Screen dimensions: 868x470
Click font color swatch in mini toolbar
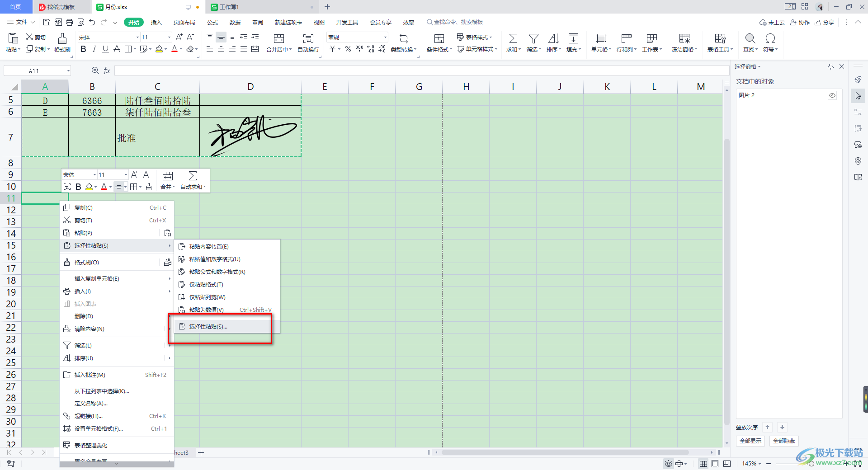pos(104,187)
